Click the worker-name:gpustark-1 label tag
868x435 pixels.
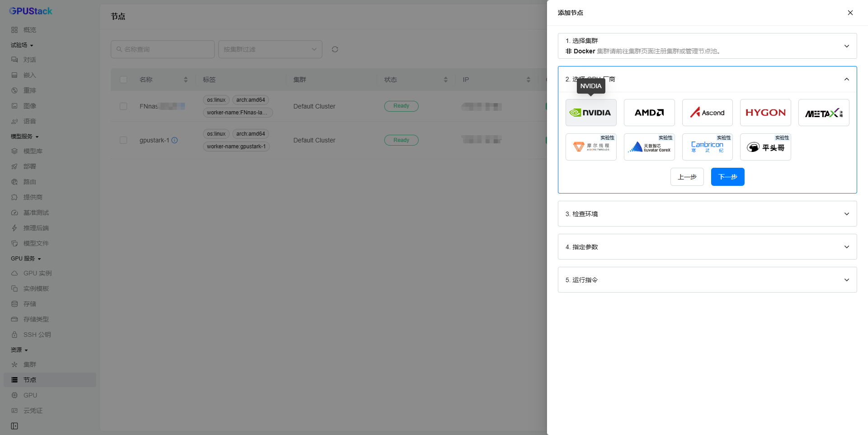pos(236,147)
